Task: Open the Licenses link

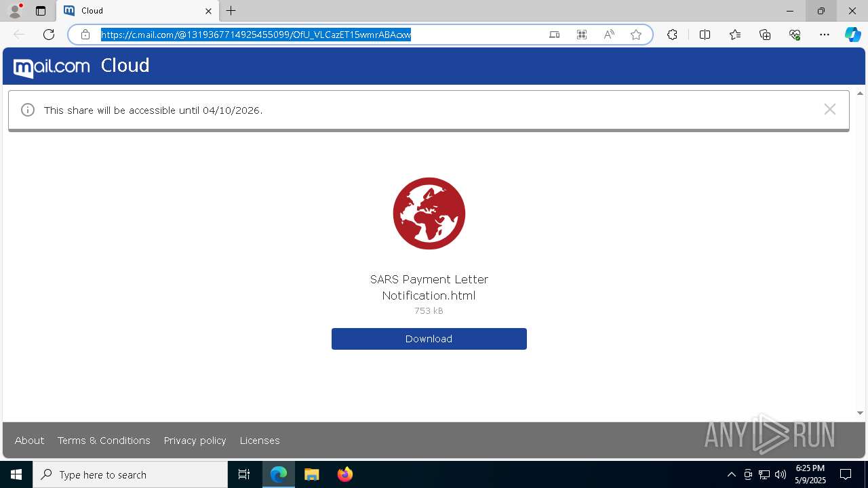Action: (260, 441)
